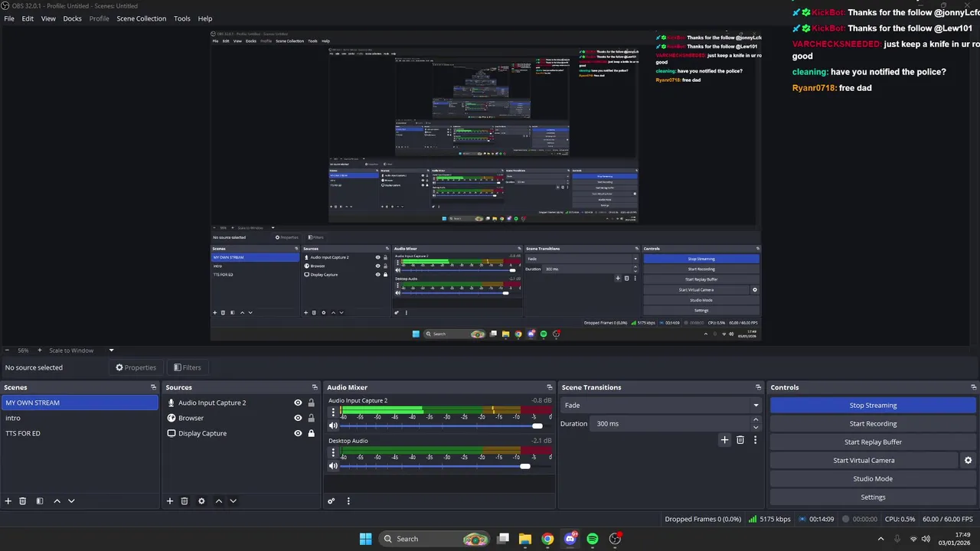Remove selected source with trash icon
The image size is (980, 551).
(185, 501)
